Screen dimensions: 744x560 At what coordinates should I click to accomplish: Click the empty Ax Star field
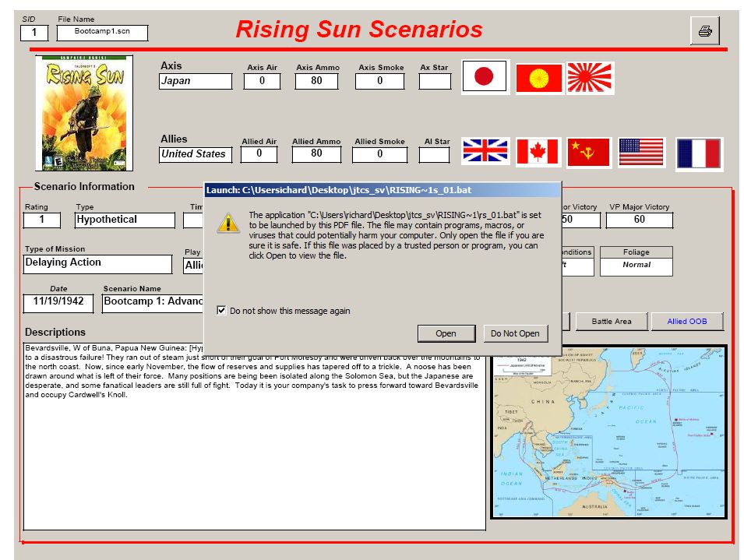click(435, 81)
